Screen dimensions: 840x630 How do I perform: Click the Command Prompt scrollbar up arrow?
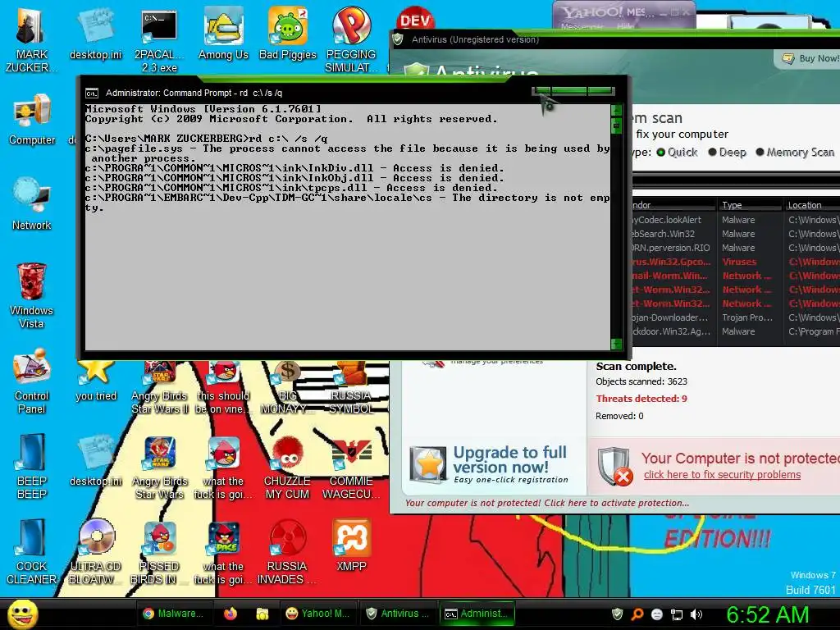pyautogui.click(x=616, y=110)
